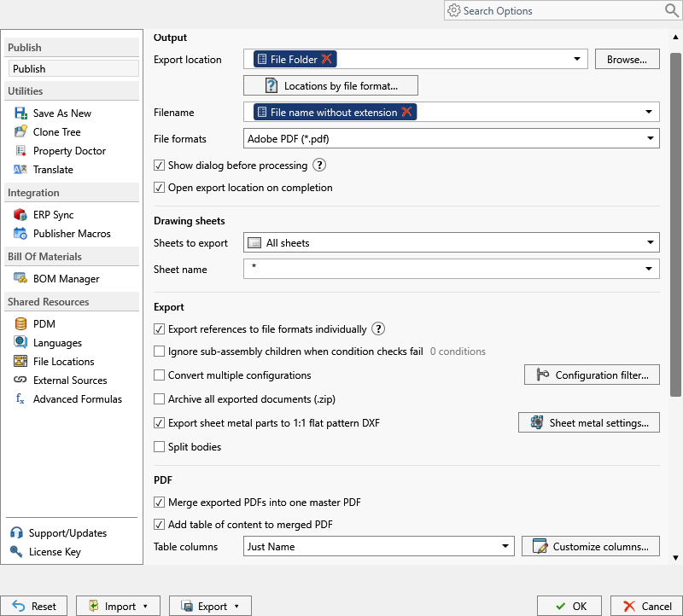Click the scroll up arrow
Viewport: 683px width, 616px height.
[675, 38]
